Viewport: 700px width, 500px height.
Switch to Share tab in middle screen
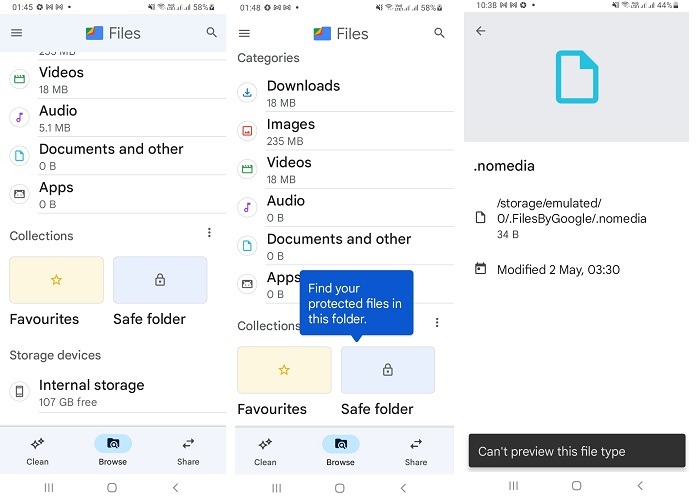(416, 451)
